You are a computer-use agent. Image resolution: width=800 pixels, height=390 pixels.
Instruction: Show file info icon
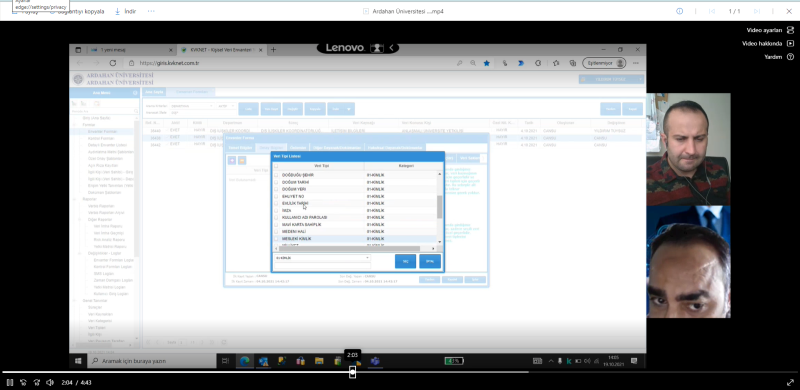pyautogui.click(x=680, y=11)
